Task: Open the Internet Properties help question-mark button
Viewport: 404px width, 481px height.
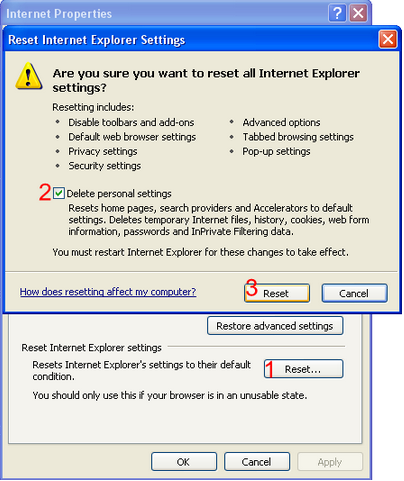Action: [337, 13]
